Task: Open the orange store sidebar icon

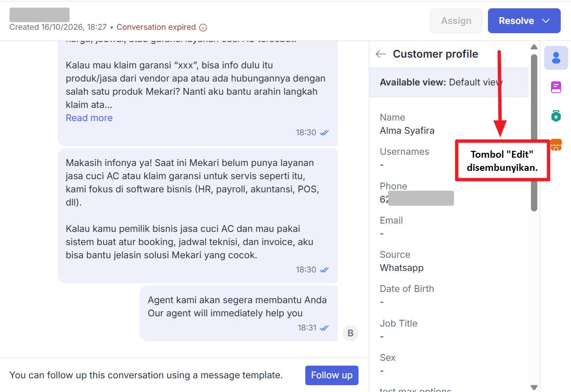Action: pyautogui.click(x=556, y=144)
